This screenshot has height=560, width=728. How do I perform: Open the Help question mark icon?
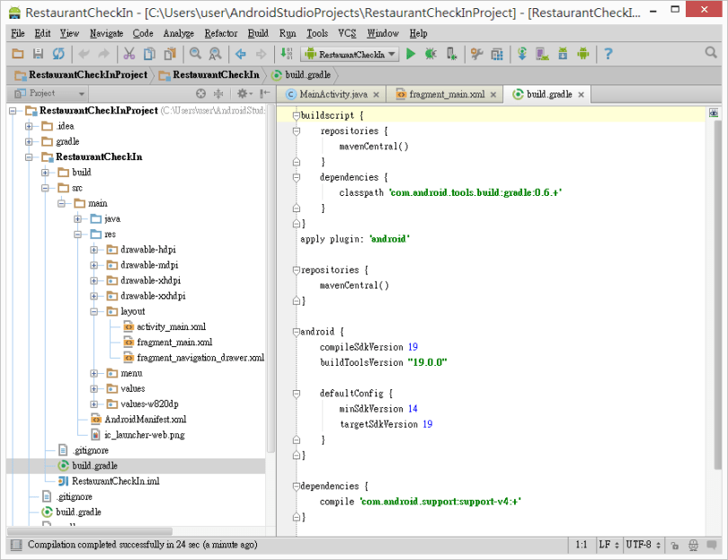point(608,55)
